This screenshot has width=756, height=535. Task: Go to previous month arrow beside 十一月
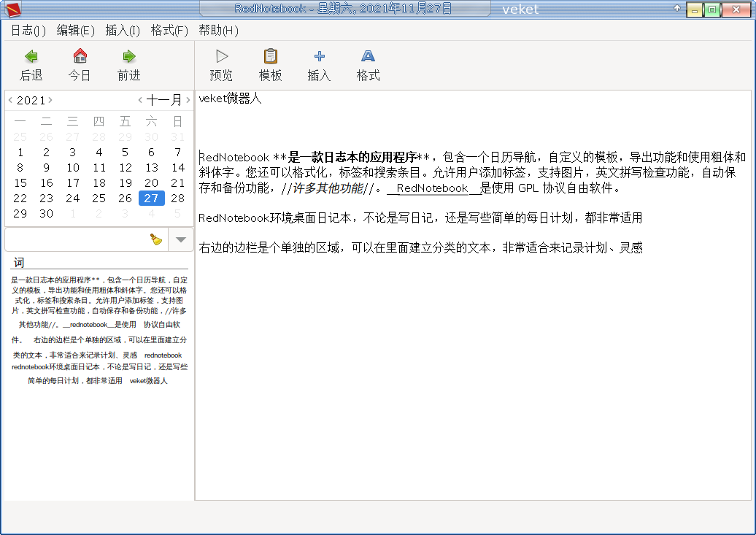click(x=140, y=100)
